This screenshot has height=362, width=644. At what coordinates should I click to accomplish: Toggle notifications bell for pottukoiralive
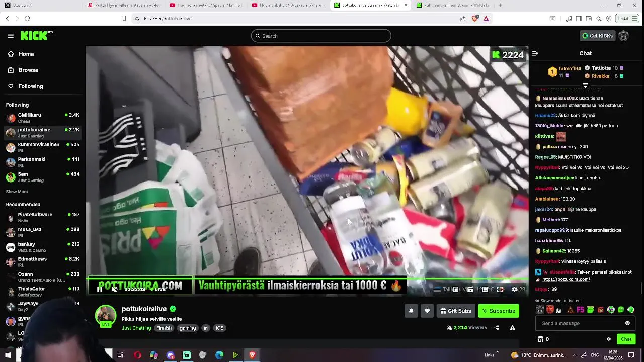[x=411, y=311]
